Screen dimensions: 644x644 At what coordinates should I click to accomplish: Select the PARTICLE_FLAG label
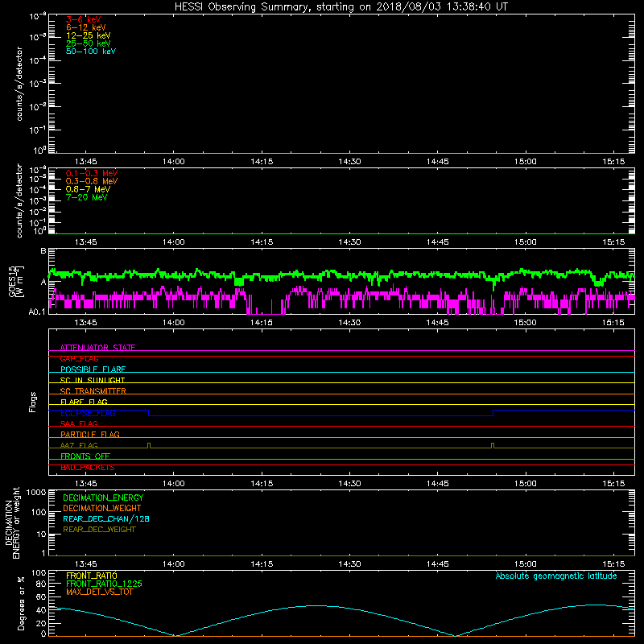tap(90, 434)
